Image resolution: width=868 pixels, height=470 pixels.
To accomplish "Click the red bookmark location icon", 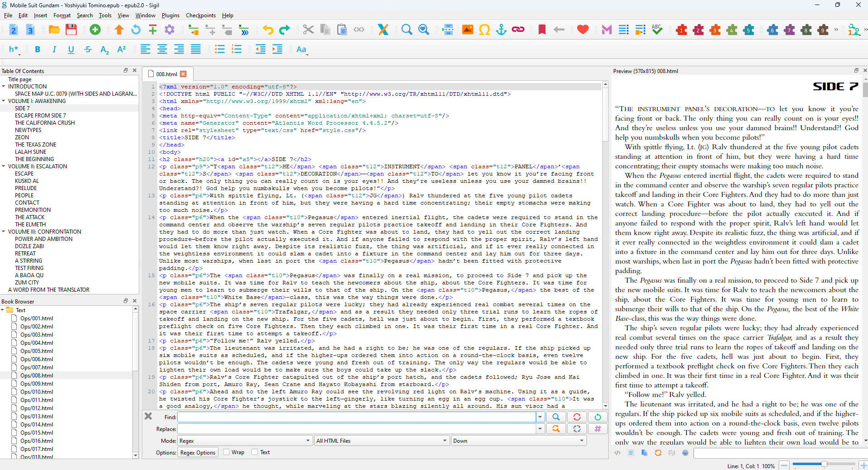I will tap(542, 30).
